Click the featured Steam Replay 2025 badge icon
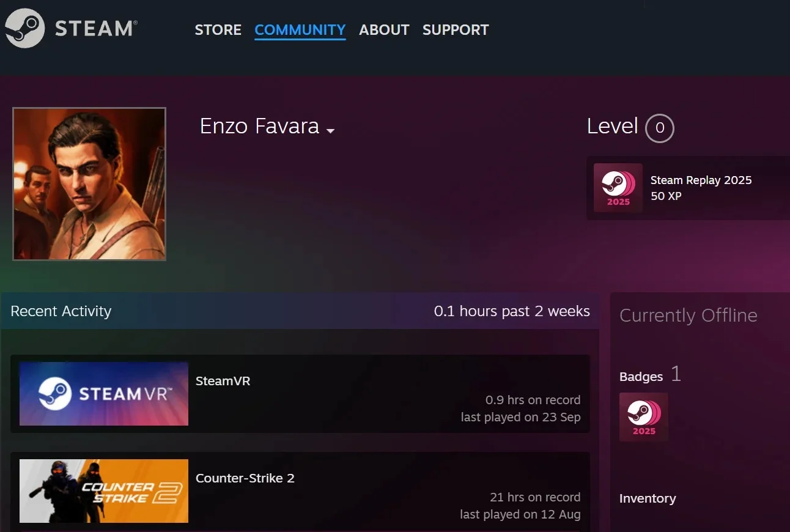790x532 pixels. pos(618,188)
